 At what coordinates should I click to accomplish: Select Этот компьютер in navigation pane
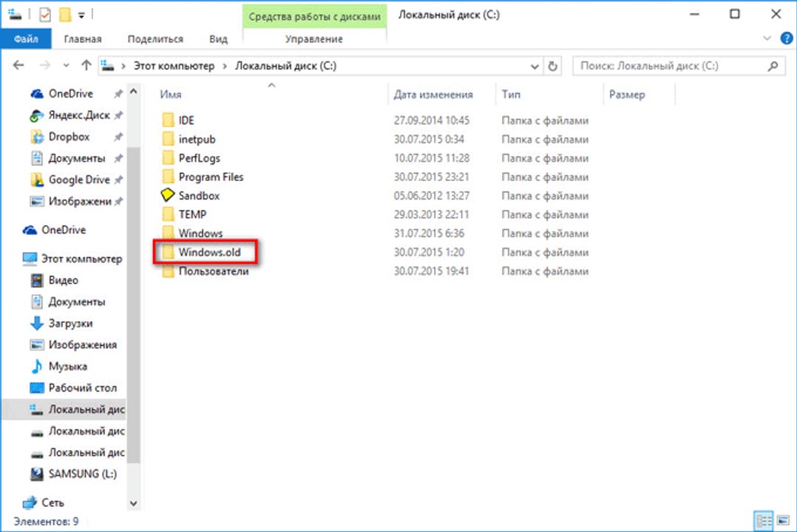[x=81, y=259]
